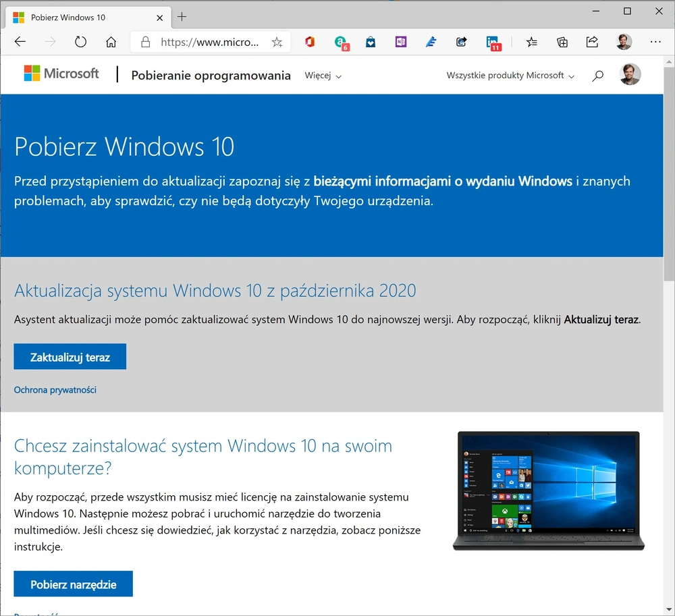The width and height of the screenshot is (675, 616).
Task: Click Pobierz narzędzie button
Action: pos(73,584)
